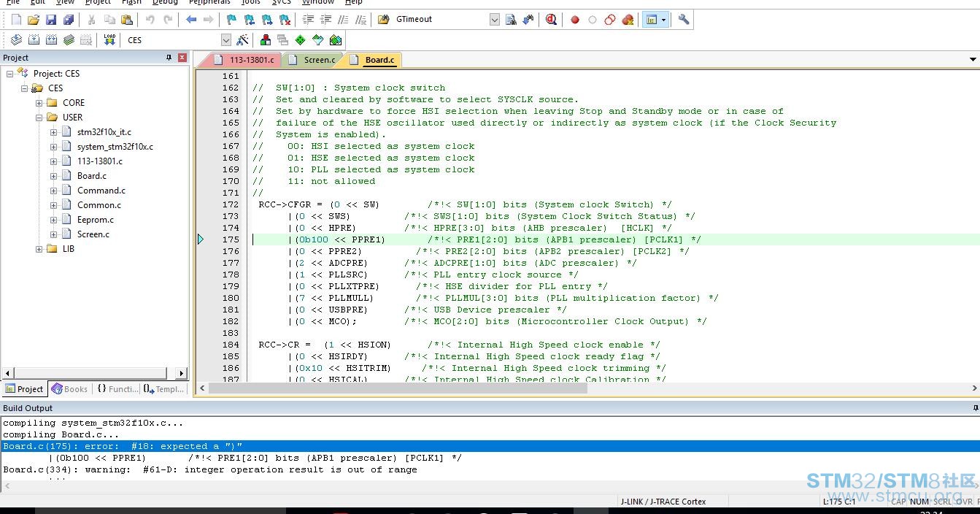Click the Project panel right scroll arrow
The image size is (980, 514).
pyautogui.click(x=182, y=373)
